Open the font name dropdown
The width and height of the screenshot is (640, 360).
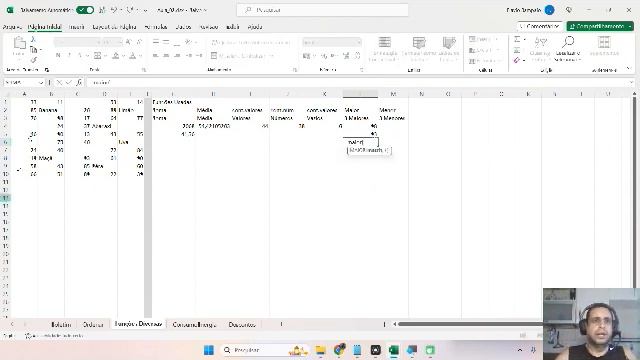(98, 42)
